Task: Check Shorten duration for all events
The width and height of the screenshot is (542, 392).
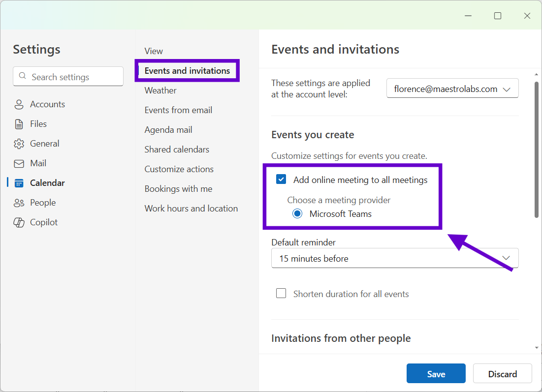Action: click(x=281, y=293)
